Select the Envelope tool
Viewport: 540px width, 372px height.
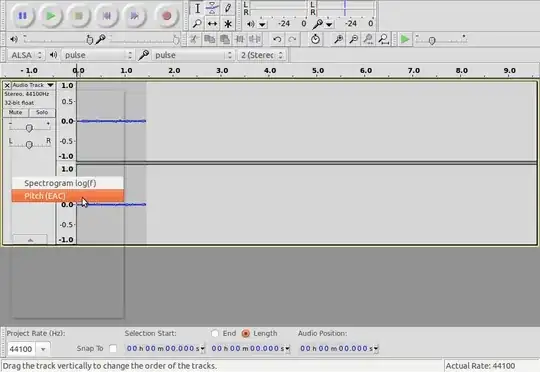point(212,8)
